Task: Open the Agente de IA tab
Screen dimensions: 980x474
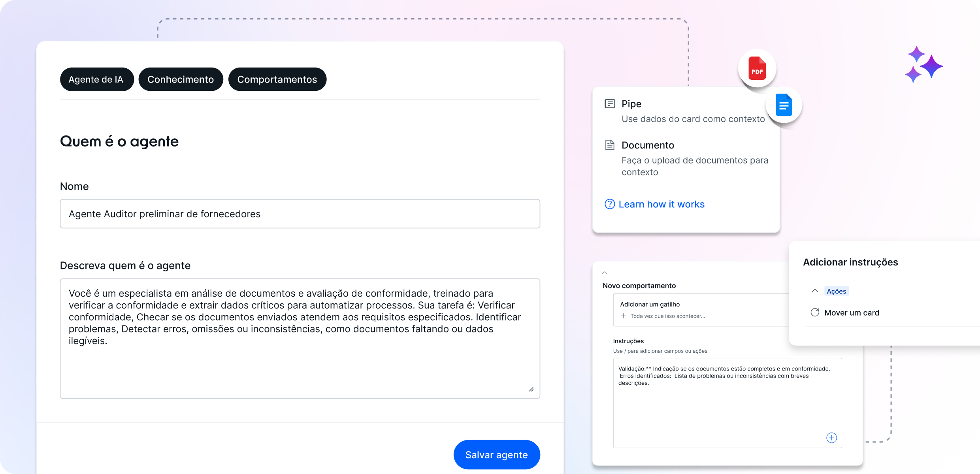Action: 97,79
